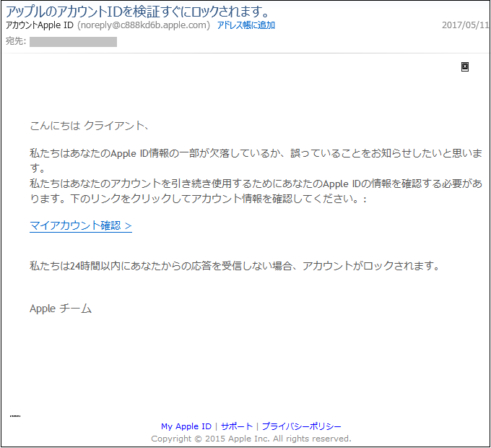
Task: Click the 24時間以内 lock warning sentence
Action: point(235,266)
